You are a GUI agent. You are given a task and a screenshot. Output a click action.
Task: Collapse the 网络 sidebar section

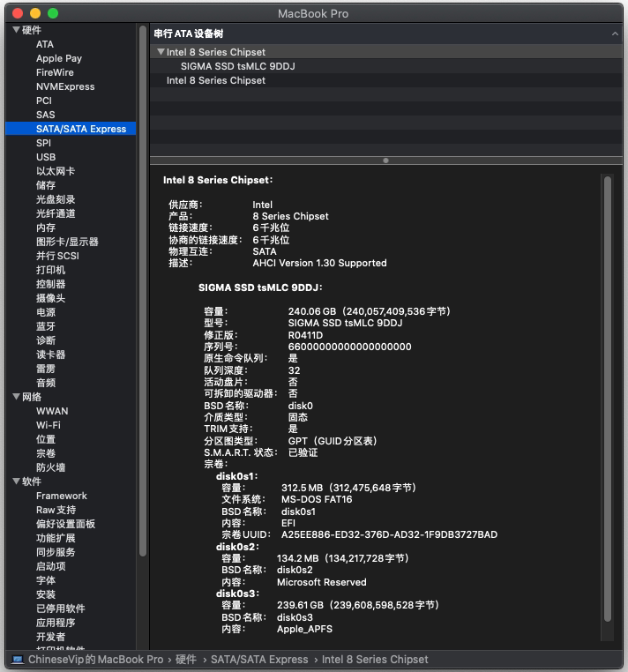16,397
